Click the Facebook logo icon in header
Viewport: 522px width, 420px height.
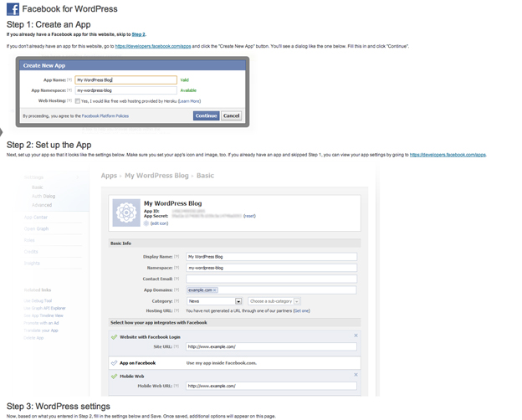pos(13,9)
